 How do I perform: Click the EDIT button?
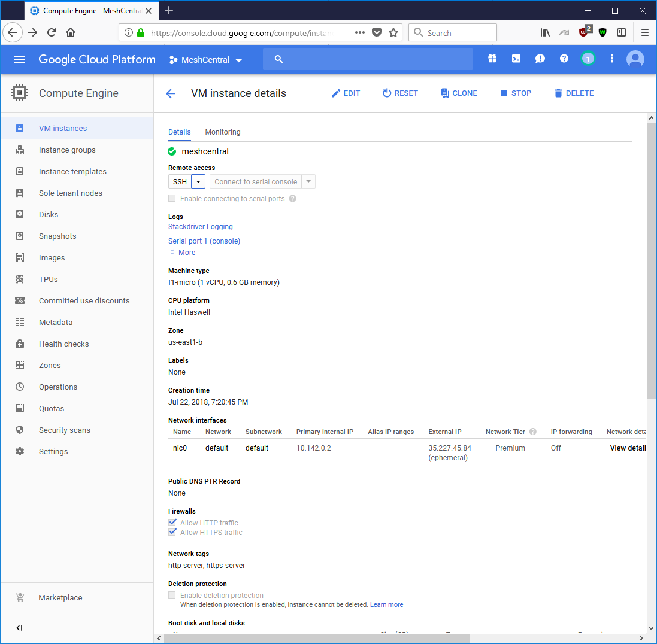[x=346, y=93]
